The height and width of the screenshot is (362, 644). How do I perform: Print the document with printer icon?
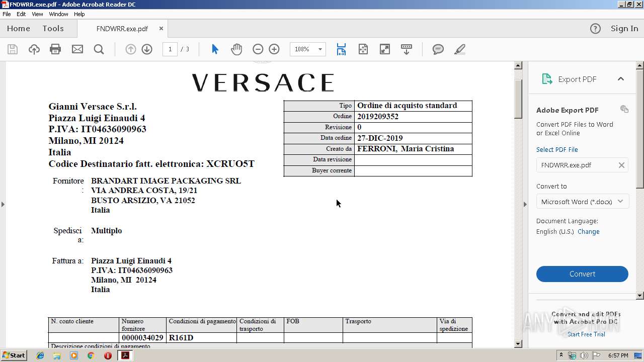click(x=55, y=49)
